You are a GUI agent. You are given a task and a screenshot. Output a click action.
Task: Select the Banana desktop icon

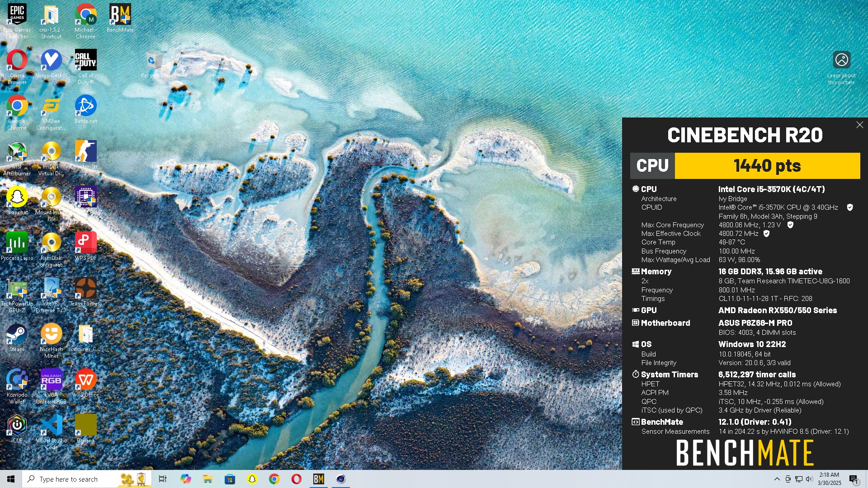click(x=85, y=428)
